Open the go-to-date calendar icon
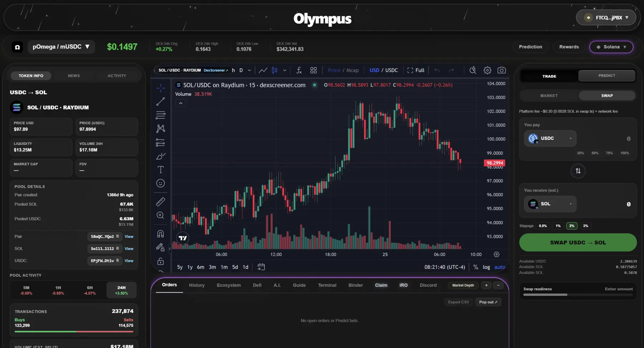Screen dimensions: 644x348 click(x=261, y=267)
